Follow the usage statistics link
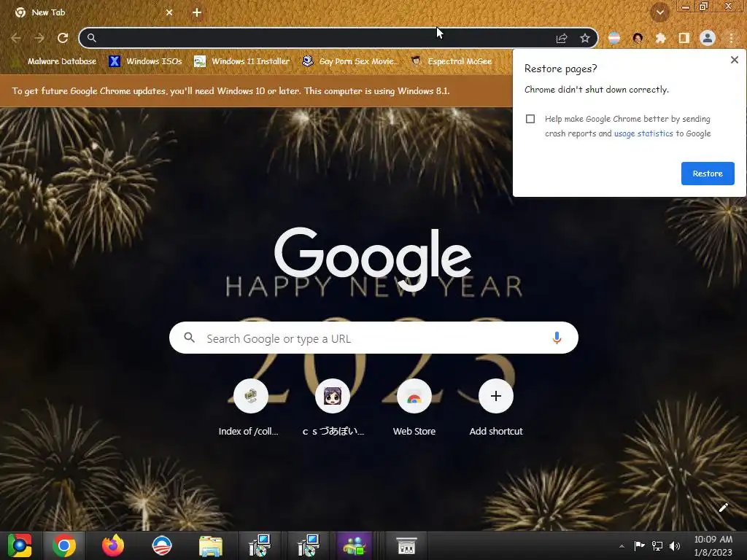This screenshot has height=560, width=747. [x=643, y=133]
